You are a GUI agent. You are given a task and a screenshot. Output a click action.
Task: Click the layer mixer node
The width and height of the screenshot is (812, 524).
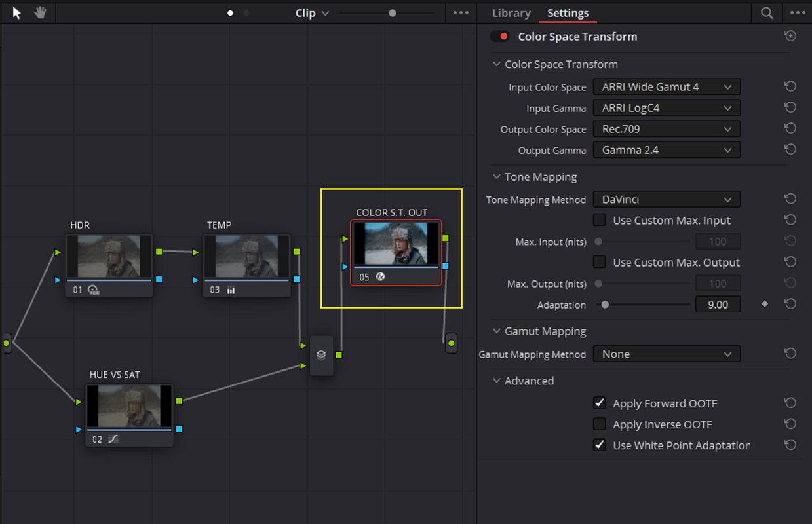click(321, 355)
